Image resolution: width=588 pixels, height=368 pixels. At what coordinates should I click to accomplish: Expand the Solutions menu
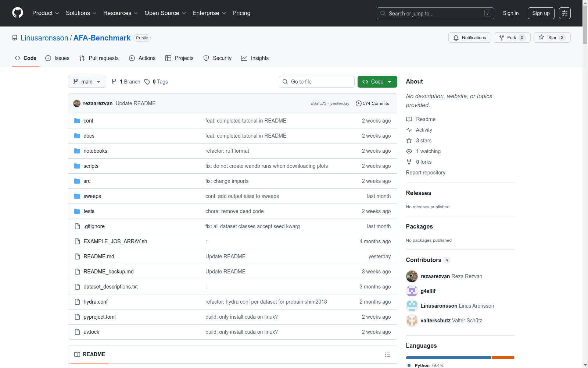pyautogui.click(x=81, y=13)
